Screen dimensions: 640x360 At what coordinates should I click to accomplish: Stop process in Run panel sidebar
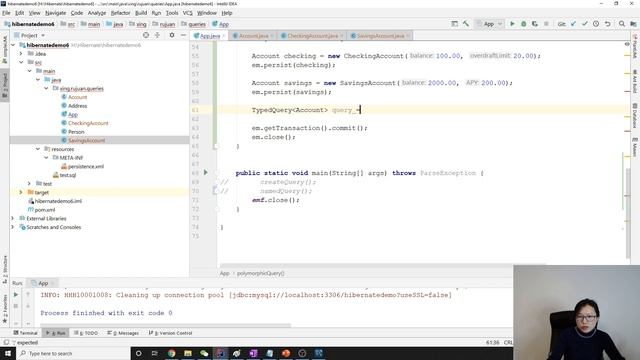16,306
